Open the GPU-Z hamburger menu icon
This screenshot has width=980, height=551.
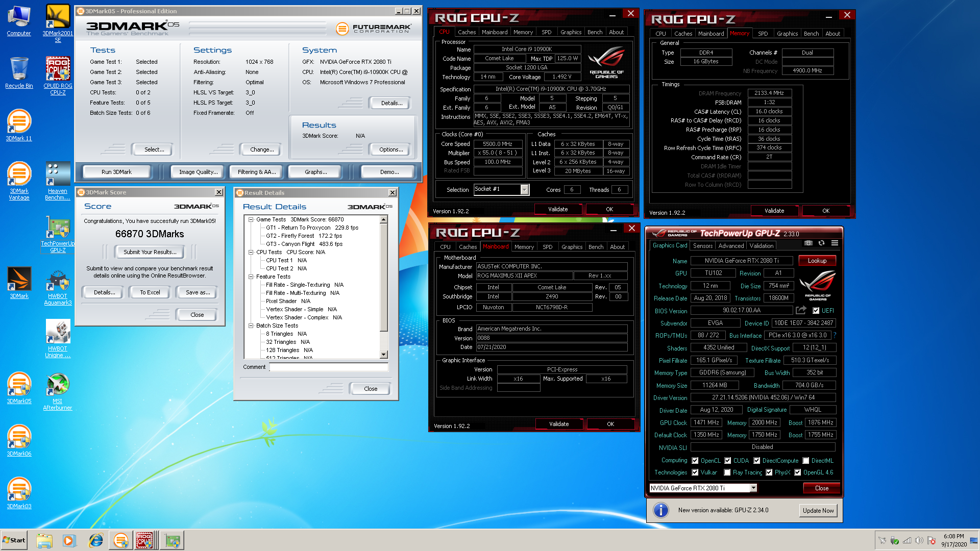835,243
